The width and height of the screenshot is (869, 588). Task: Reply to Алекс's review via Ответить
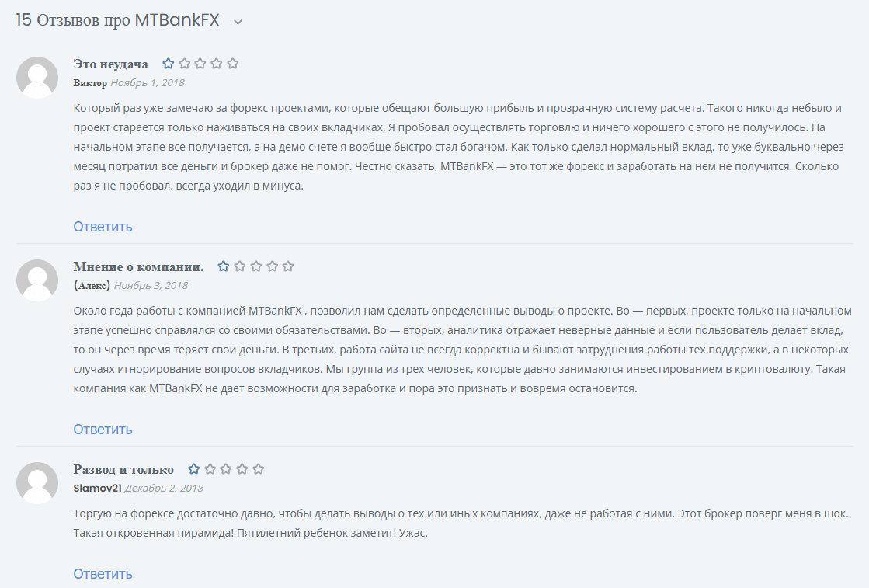tap(103, 430)
